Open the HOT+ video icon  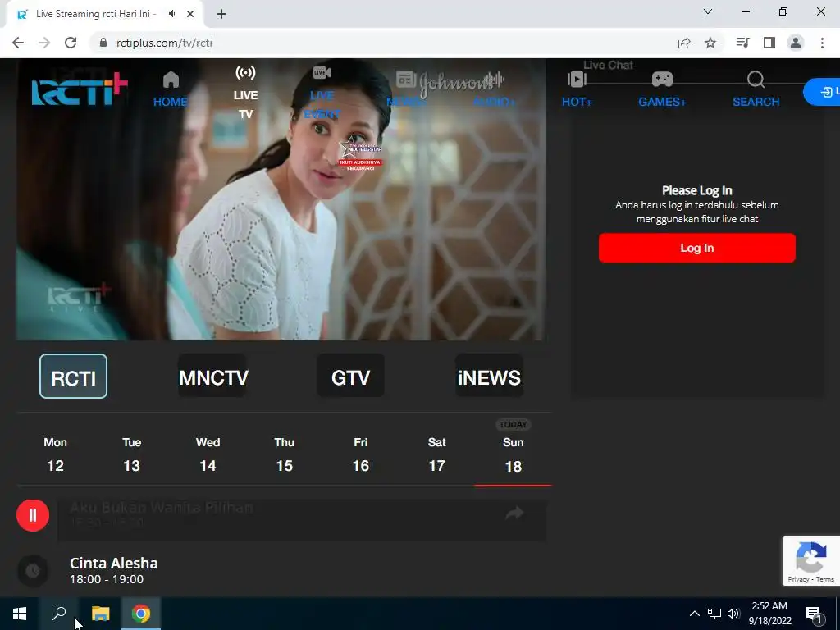click(x=577, y=80)
